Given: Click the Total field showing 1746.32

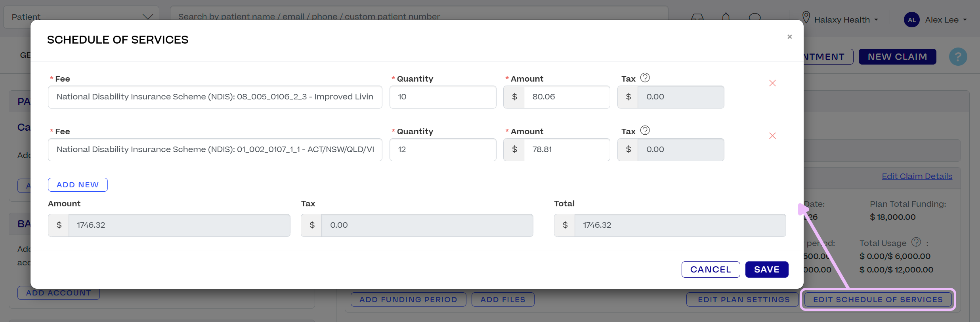Looking at the screenshot, I should 680,225.
